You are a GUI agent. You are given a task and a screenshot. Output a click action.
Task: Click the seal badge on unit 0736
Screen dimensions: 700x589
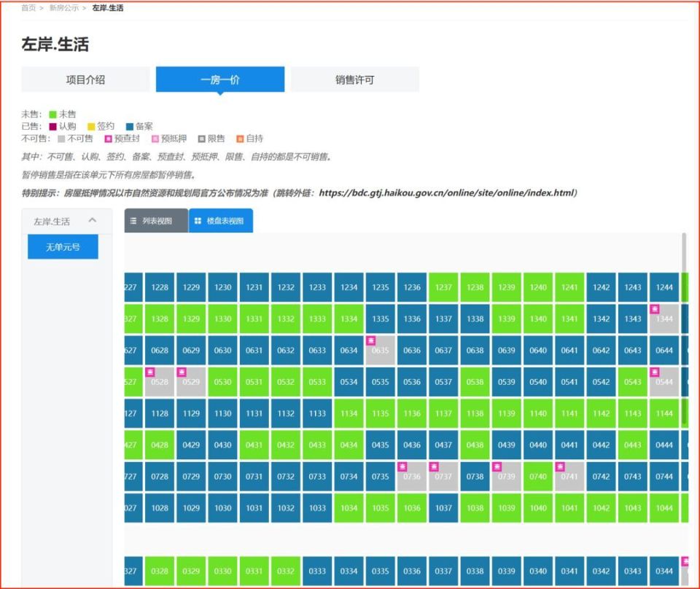tap(402, 466)
